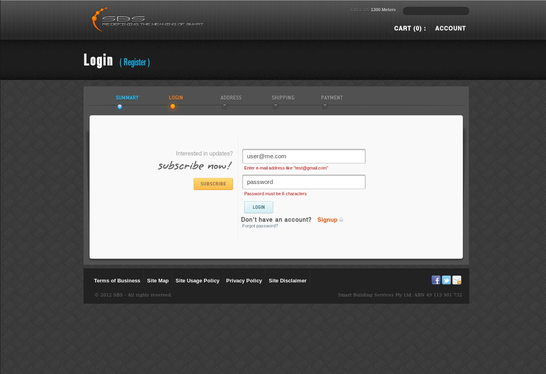The image size is (546, 374).
Task: Select the orange Login step dot
Action: [173, 107]
